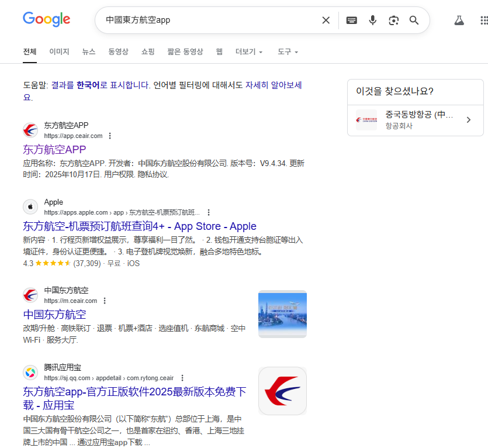Click the 腾讯应用宝 site name text
This screenshot has height=448, width=488.
point(63,368)
